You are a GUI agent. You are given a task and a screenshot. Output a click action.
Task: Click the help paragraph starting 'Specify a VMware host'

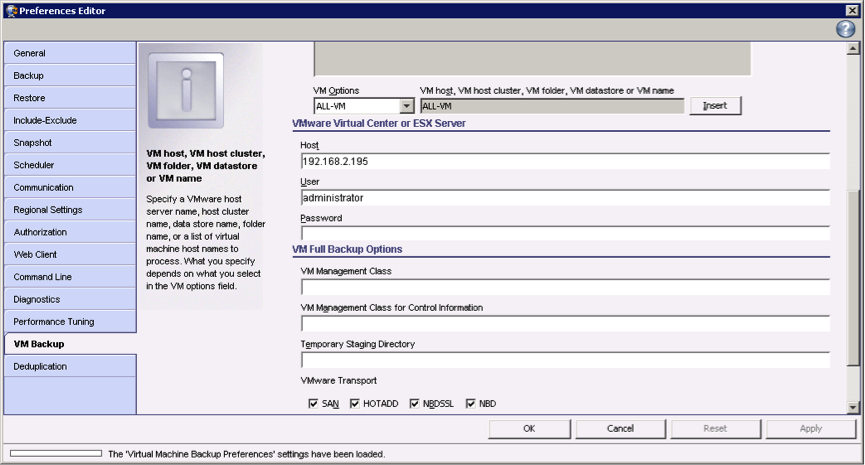206,242
